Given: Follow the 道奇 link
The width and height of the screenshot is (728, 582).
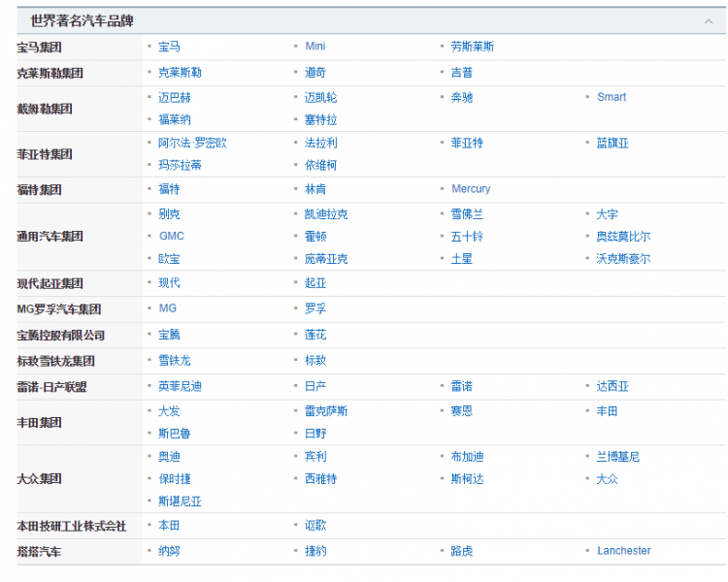Looking at the screenshot, I should 315,73.
